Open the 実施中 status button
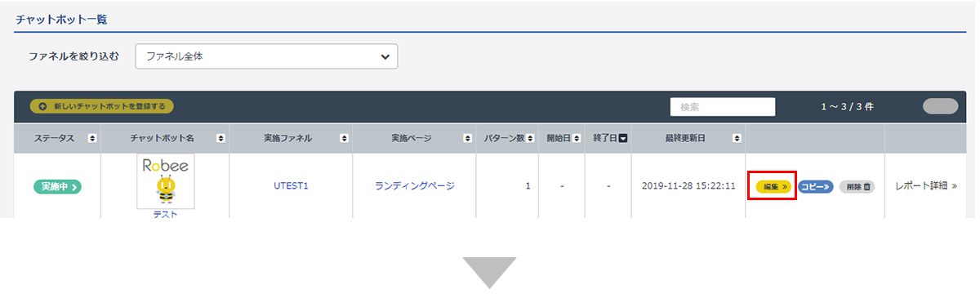This screenshot has height=303, width=980. point(58,187)
